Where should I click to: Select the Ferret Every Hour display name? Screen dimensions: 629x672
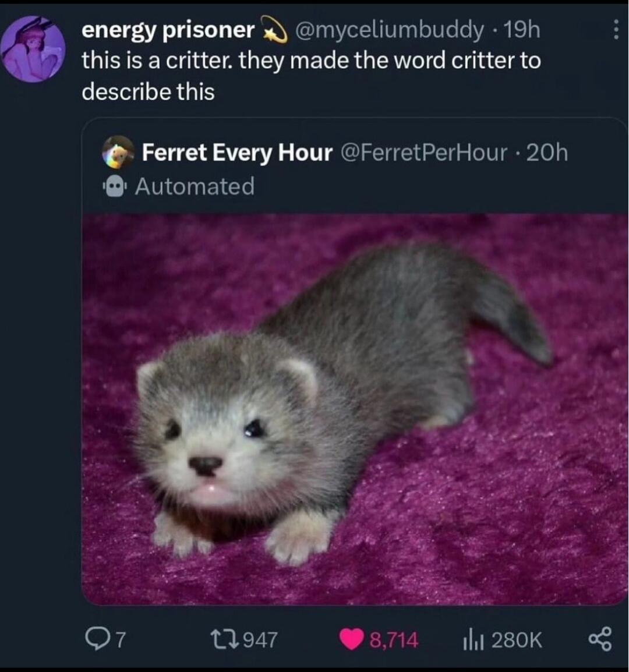pyautogui.click(x=237, y=153)
